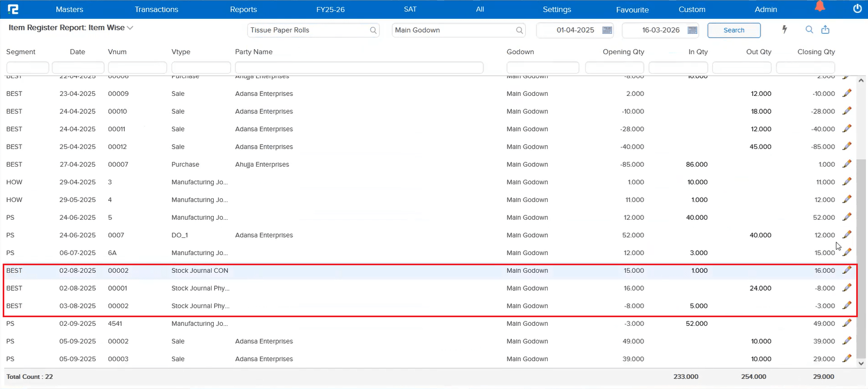868x389 pixels.
Task: Open calendar picker for 01-04-2025 date
Action: 607,30
